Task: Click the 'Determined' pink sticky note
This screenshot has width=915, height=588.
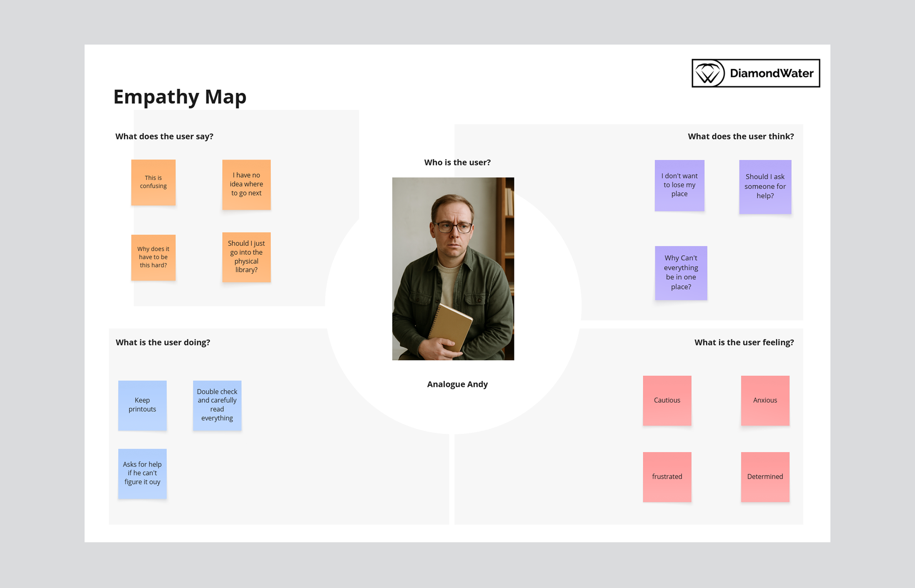Action: point(765,477)
